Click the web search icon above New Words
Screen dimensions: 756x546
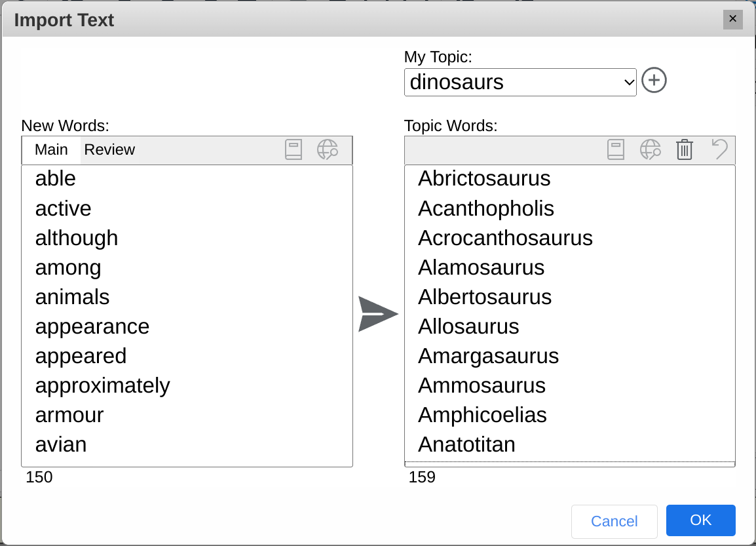click(x=328, y=149)
